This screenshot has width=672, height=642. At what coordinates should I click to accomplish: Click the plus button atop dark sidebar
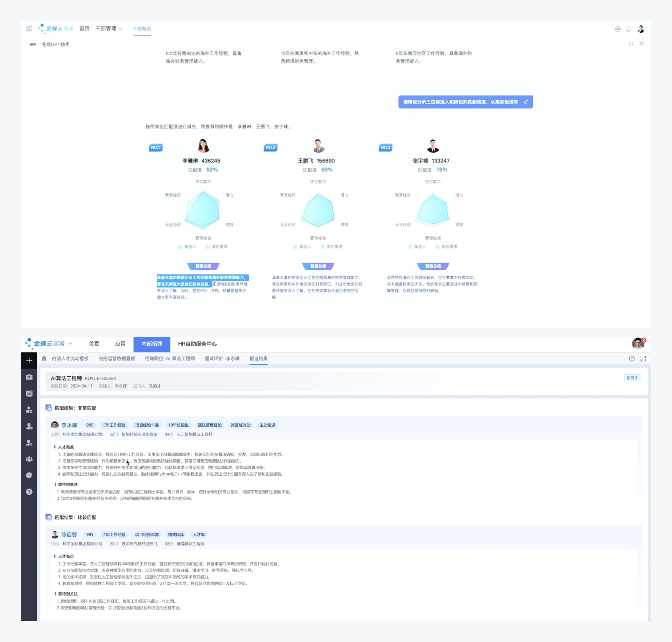coord(29,361)
